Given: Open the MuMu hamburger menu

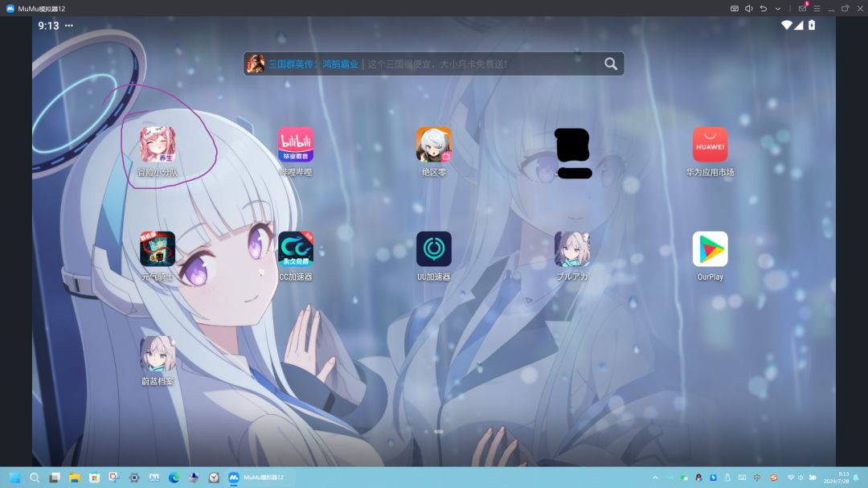Looking at the screenshot, I should (x=817, y=8).
